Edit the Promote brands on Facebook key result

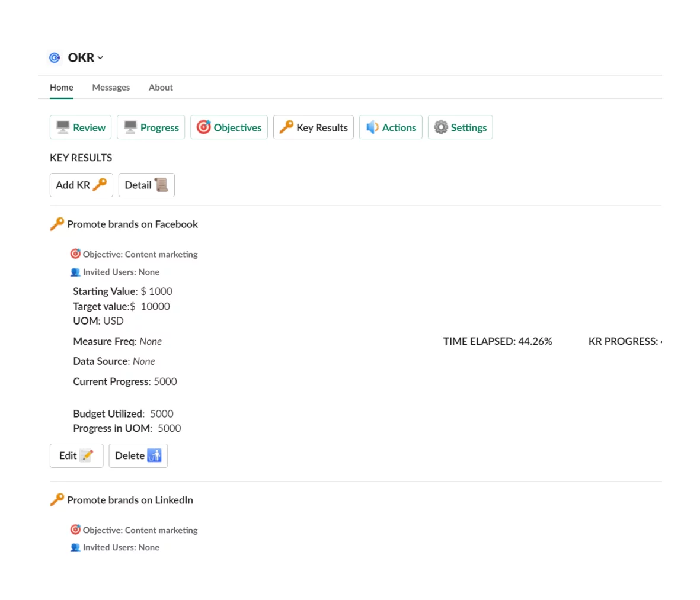76,455
